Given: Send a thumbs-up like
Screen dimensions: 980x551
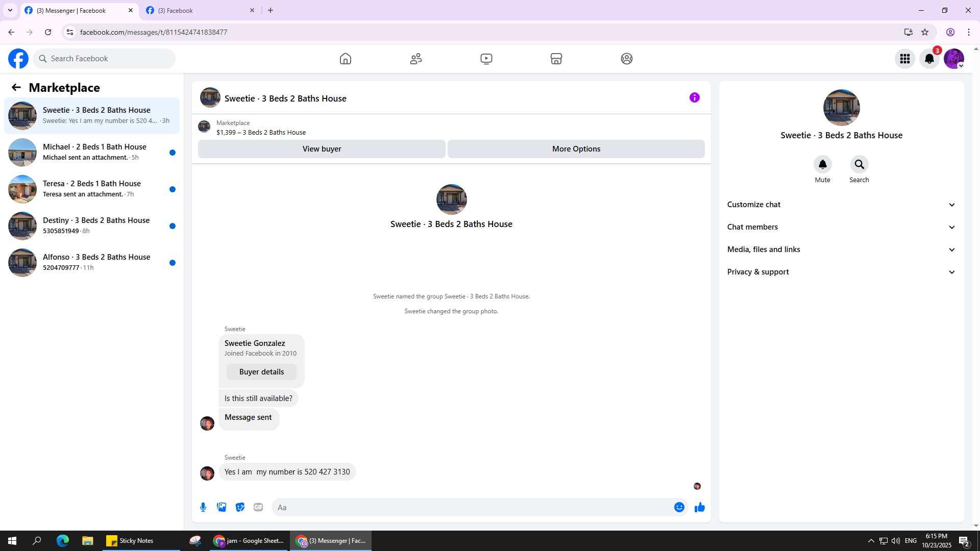Looking at the screenshot, I should [x=699, y=507].
